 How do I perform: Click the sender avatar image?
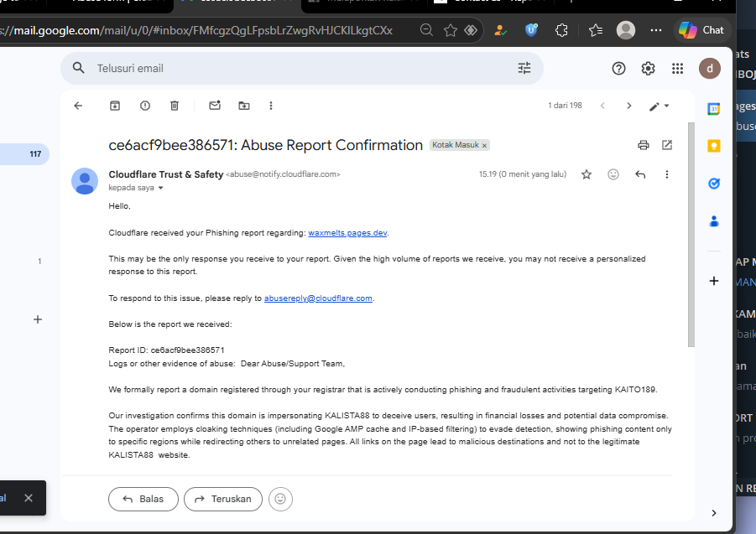pyautogui.click(x=85, y=181)
